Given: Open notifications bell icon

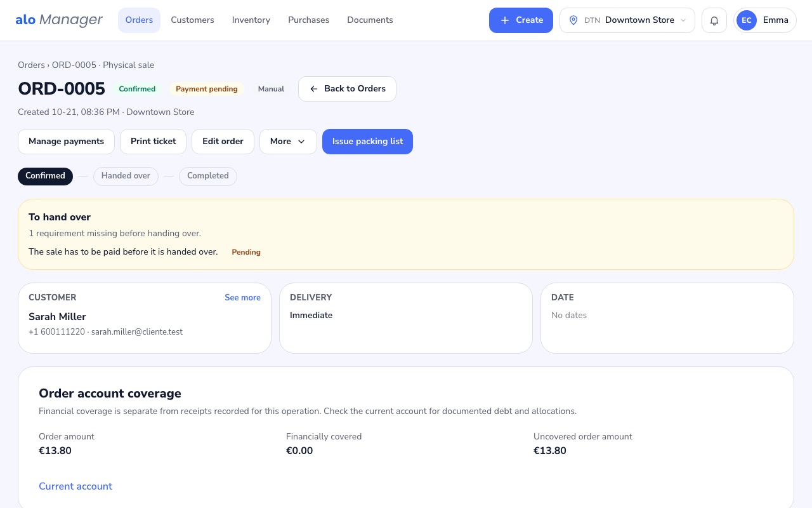Looking at the screenshot, I should [x=714, y=20].
